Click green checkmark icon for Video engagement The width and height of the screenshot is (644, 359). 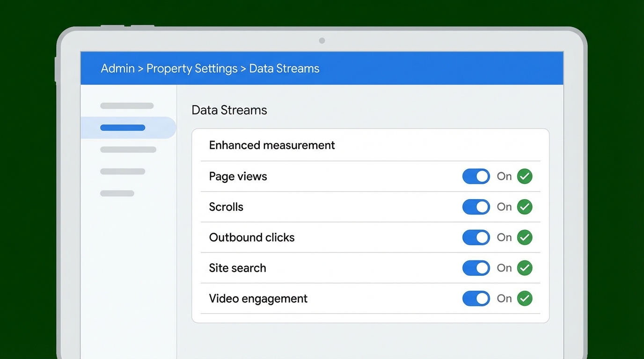525,298
